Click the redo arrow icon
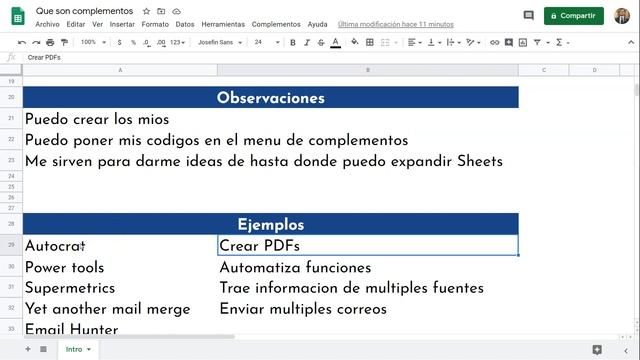 click(x=36, y=42)
